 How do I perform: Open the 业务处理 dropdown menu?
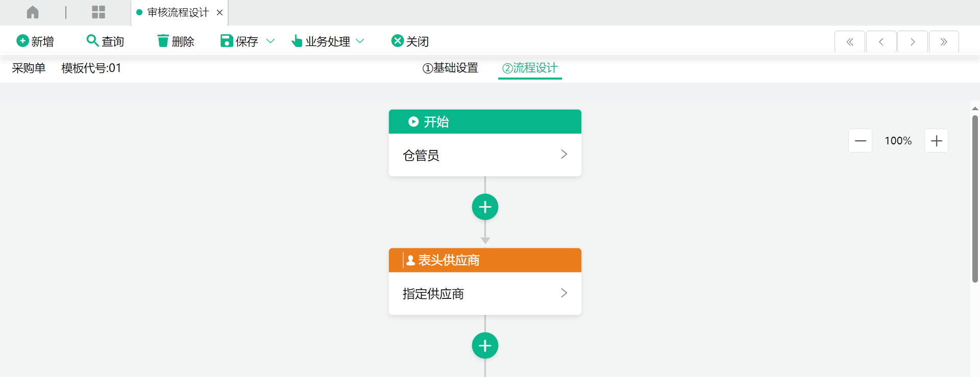328,41
